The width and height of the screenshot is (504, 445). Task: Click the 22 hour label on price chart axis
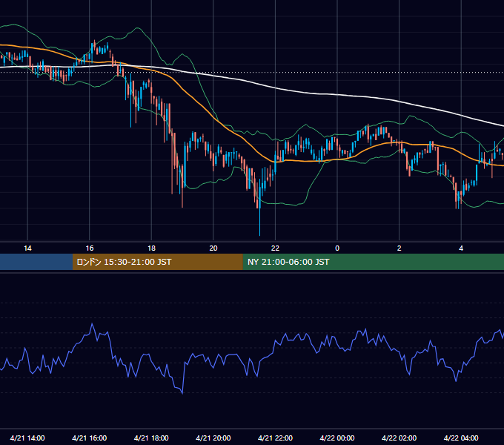pyautogui.click(x=275, y=248)
